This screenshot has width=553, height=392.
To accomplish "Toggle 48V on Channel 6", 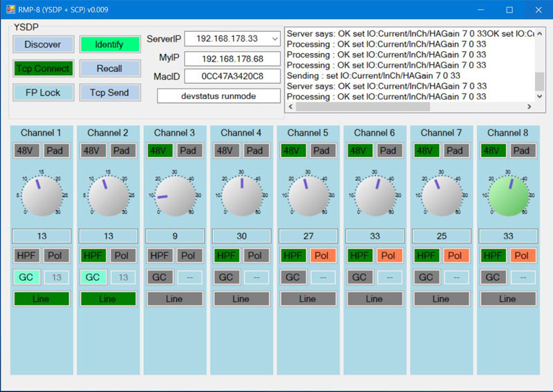I will (x=360, y=151).
